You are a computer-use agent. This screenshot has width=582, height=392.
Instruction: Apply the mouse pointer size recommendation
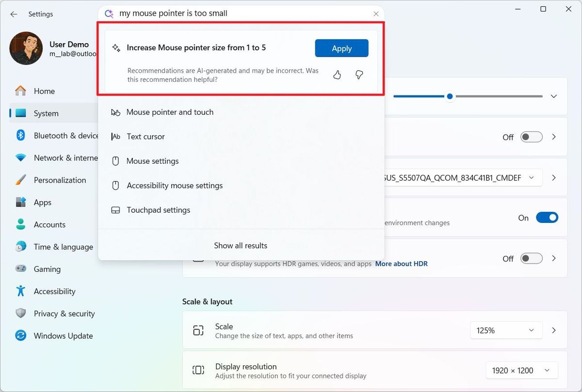click(x=341, y=48)
